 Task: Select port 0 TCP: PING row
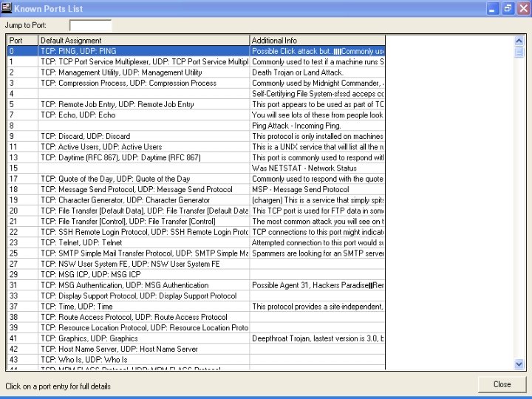(x=196, y=51)
